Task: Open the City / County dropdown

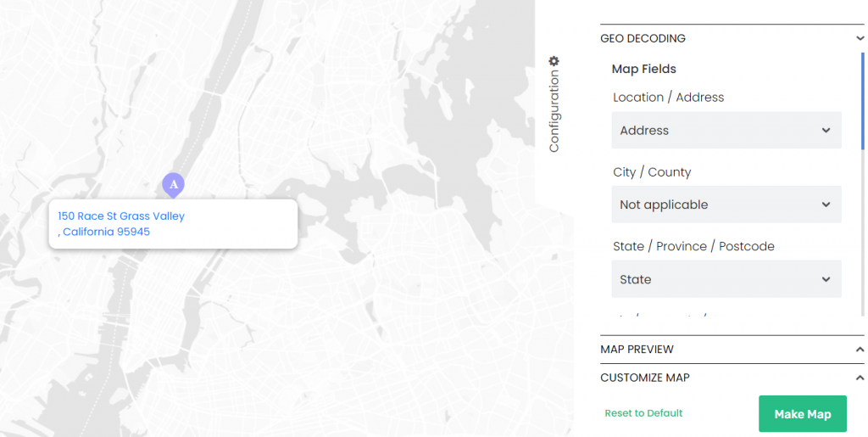Action: 726,205
